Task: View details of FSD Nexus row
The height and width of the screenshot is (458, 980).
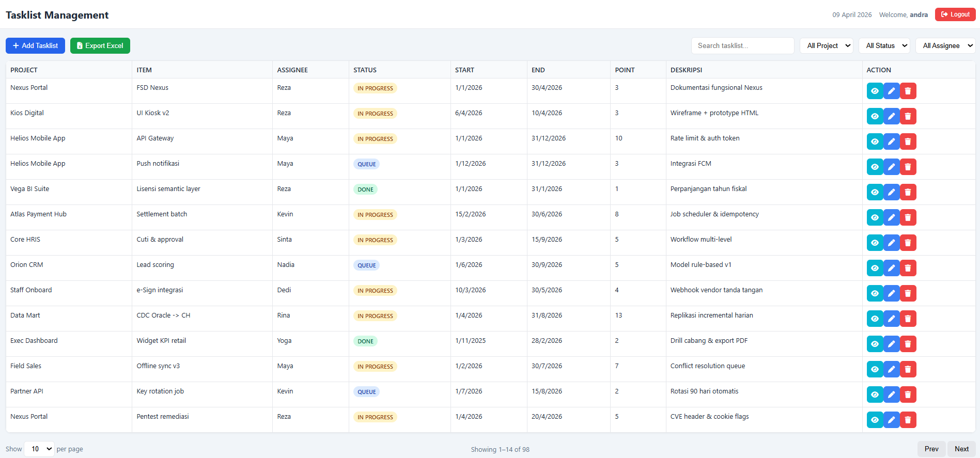Action: click(875, 91)
